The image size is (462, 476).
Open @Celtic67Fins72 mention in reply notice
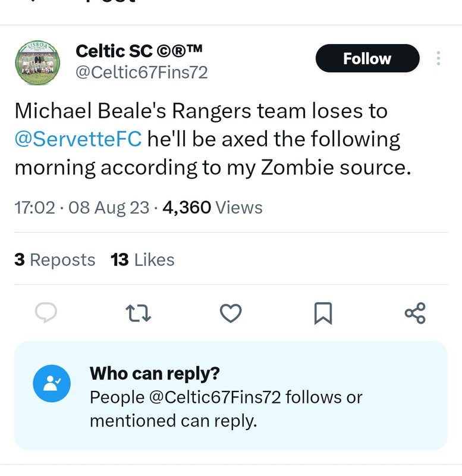pyautogui.click(x=215, y=397)
